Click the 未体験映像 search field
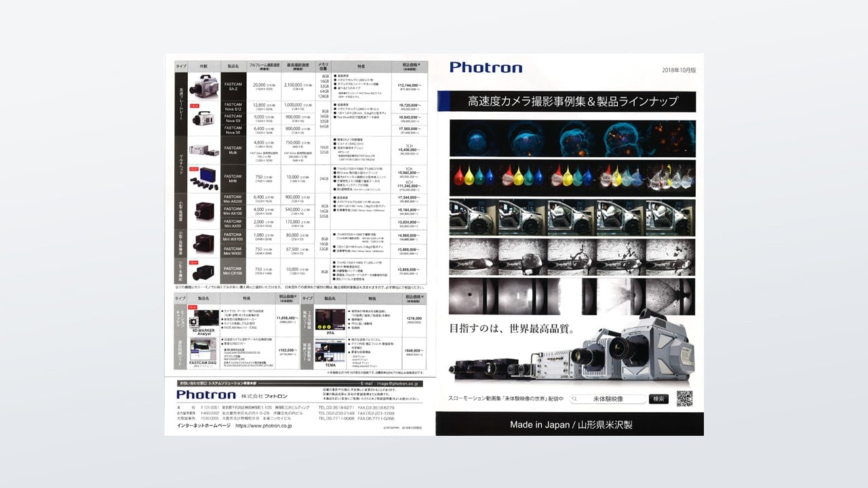Screen dimensions: 868x488 click(608, 399)
